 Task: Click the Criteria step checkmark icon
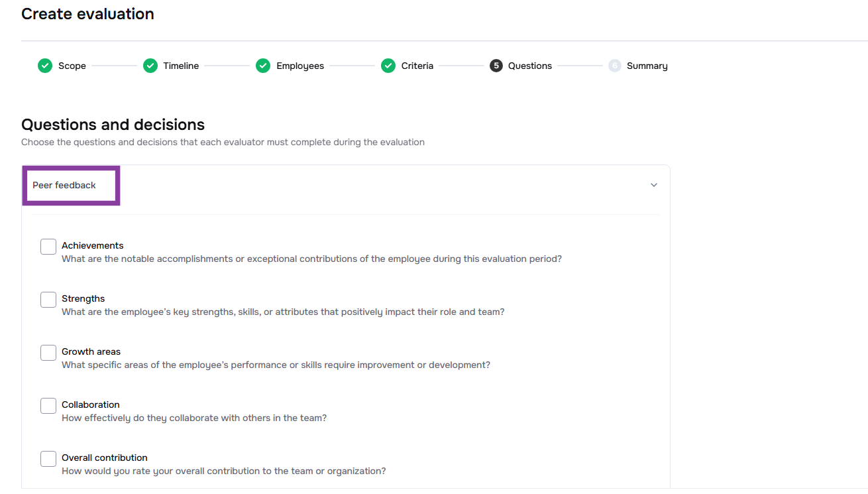(x=388, y=66)
